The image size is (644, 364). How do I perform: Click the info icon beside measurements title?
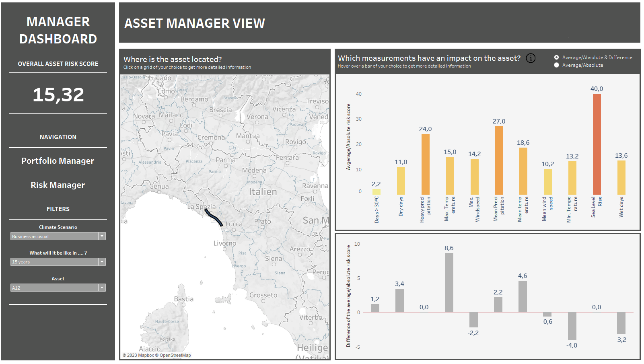(531, 58)
